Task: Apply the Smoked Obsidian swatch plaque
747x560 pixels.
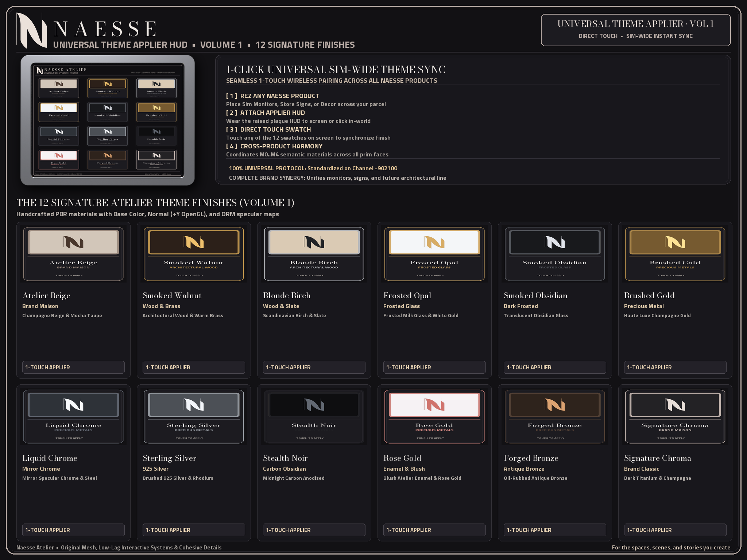Action: [x=555, y=254]
